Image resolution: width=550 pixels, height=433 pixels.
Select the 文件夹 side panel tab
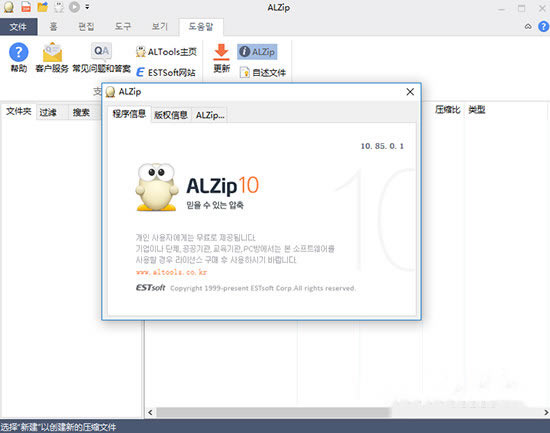19,112
